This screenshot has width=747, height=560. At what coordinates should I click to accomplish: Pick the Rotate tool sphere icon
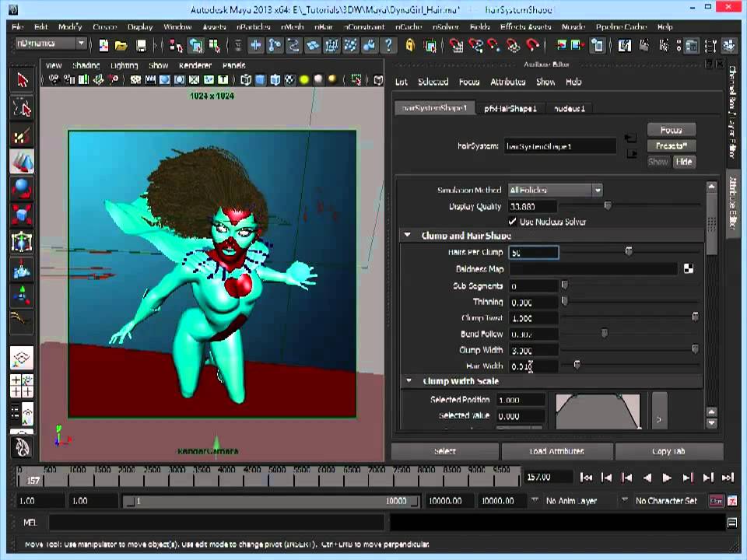(22, 188)
